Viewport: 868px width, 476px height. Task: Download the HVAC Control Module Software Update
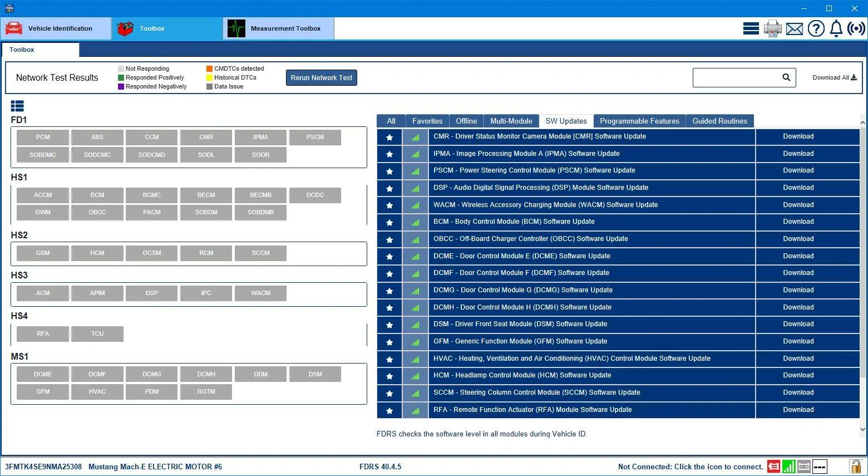798,359
